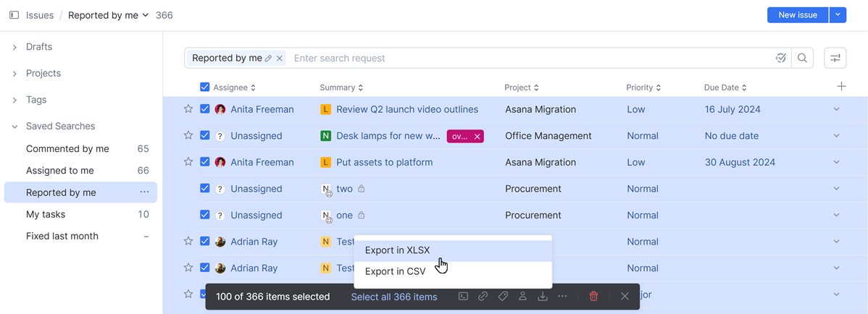Viewport: 868px width, 314px height.
Task: Open the filter settings sliders icon
Action: pyautogui.click(x=835, y=58)
